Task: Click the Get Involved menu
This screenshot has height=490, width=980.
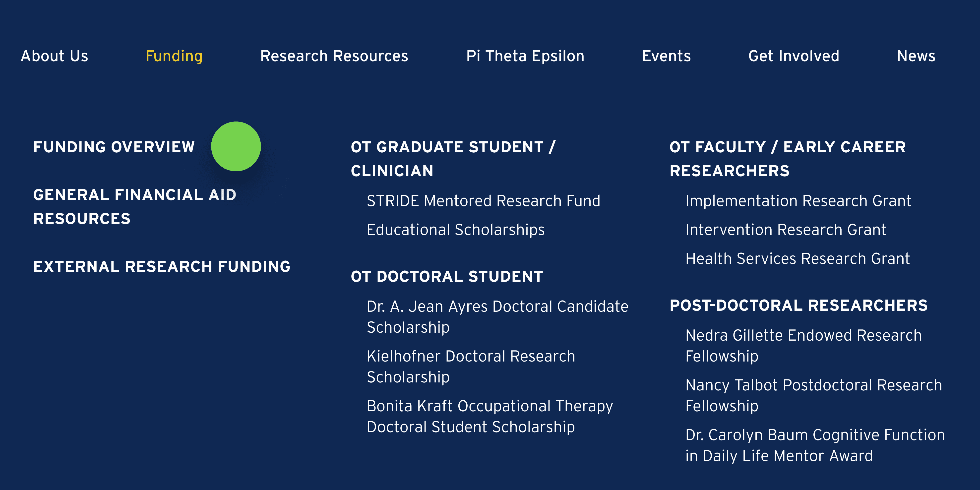Action: click(x=794, y=56)
